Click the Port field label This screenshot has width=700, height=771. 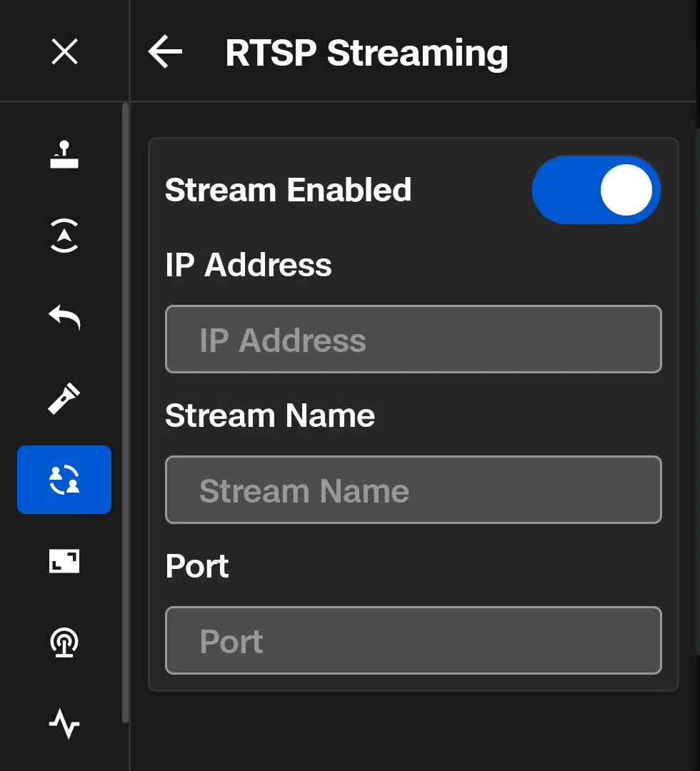tap(197, 566)
